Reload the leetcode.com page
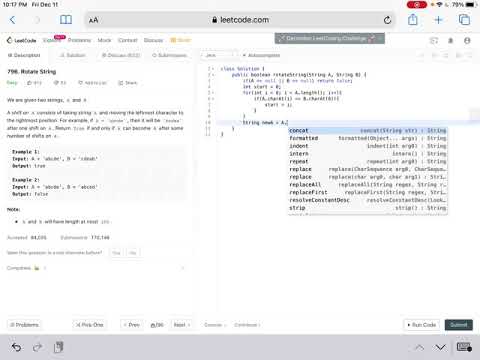480x360 pixels. click(387, 20)
